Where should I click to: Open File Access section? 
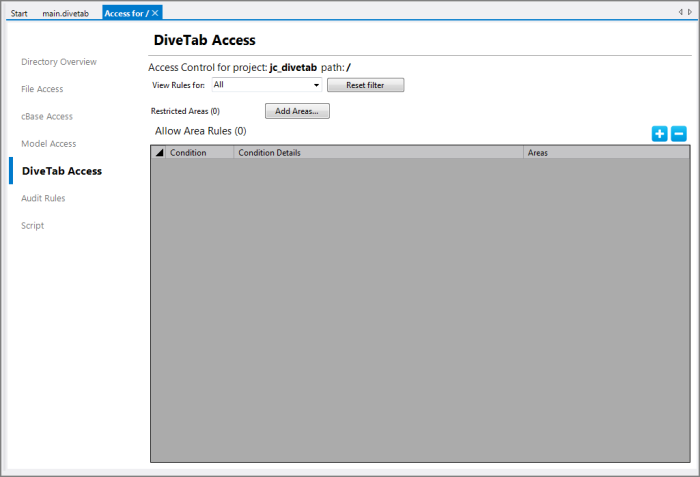[42, 89]
